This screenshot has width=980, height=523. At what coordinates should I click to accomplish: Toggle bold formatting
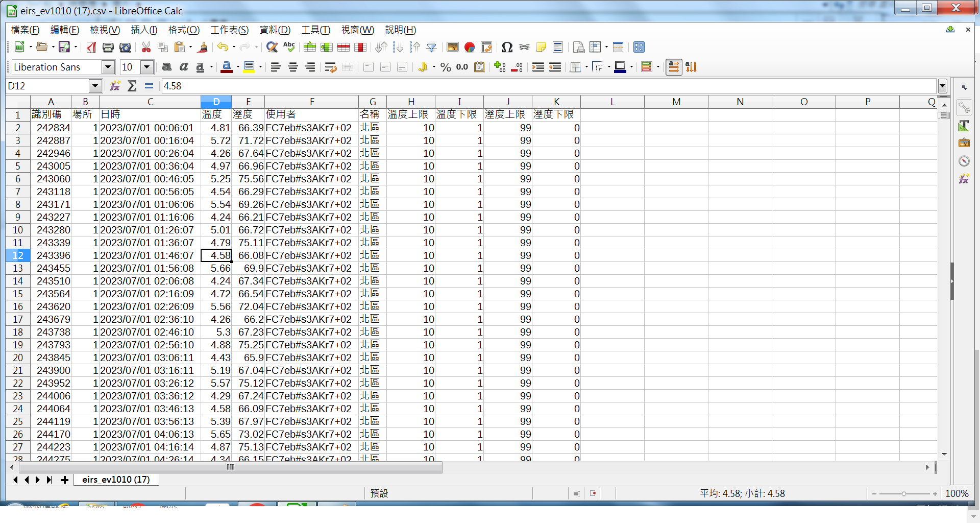coord(166,67)
